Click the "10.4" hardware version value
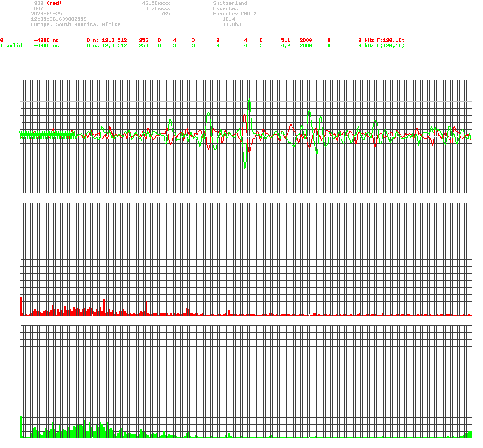Viewport: 483px width, 448px height. [228, 19]
